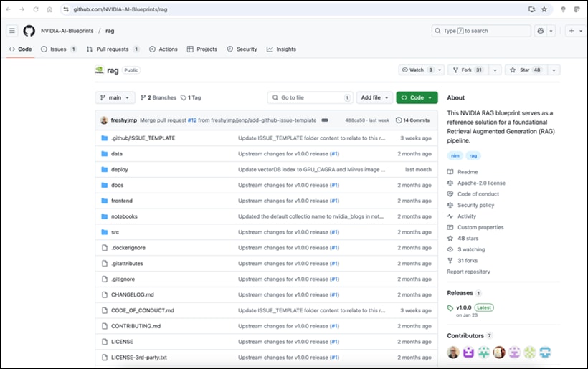The height and width of the screenshot is (369, 588).
Task: Click the LICENSE file icon
Action: click(x=105, y=342)
